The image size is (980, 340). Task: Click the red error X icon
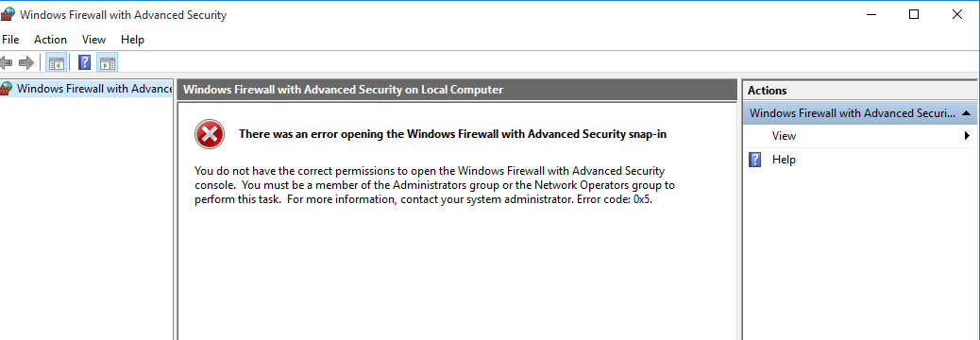click(210, 134)
